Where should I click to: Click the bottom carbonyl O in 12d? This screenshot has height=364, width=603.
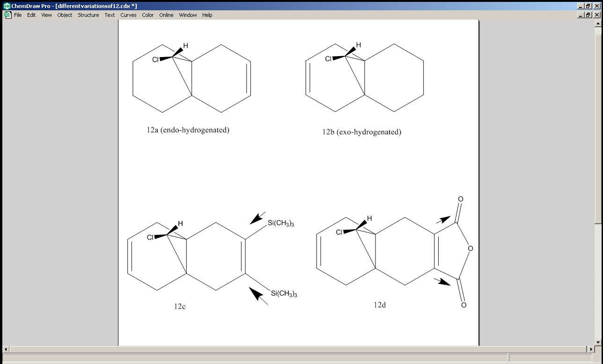click(x=463, y=305)
